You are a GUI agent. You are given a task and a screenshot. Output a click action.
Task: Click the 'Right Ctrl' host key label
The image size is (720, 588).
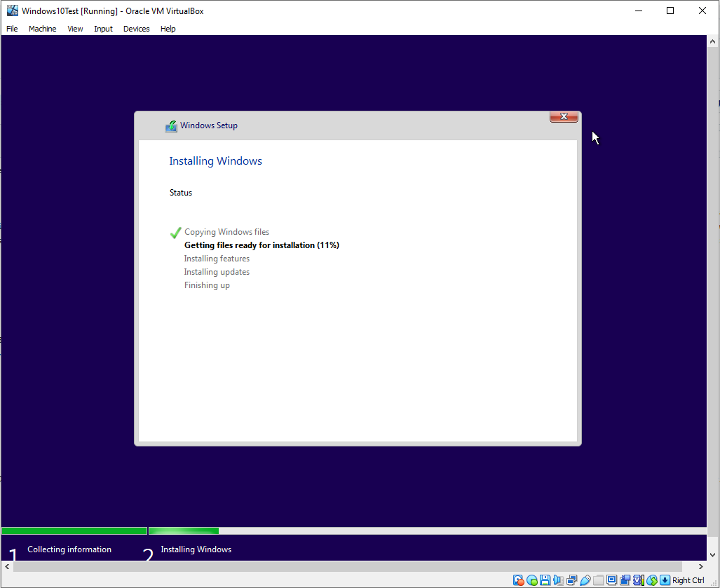(x=688, y=580)
